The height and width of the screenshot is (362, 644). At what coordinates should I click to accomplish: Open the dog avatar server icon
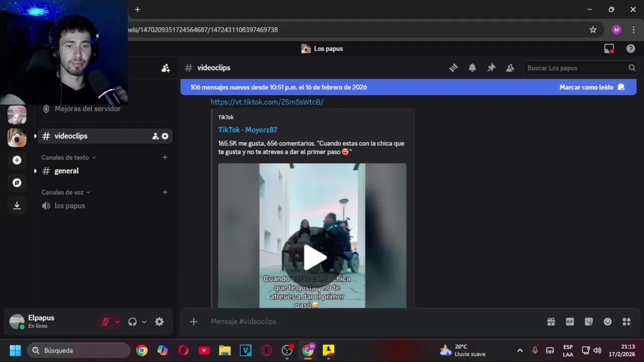click(x=17, y=137)
